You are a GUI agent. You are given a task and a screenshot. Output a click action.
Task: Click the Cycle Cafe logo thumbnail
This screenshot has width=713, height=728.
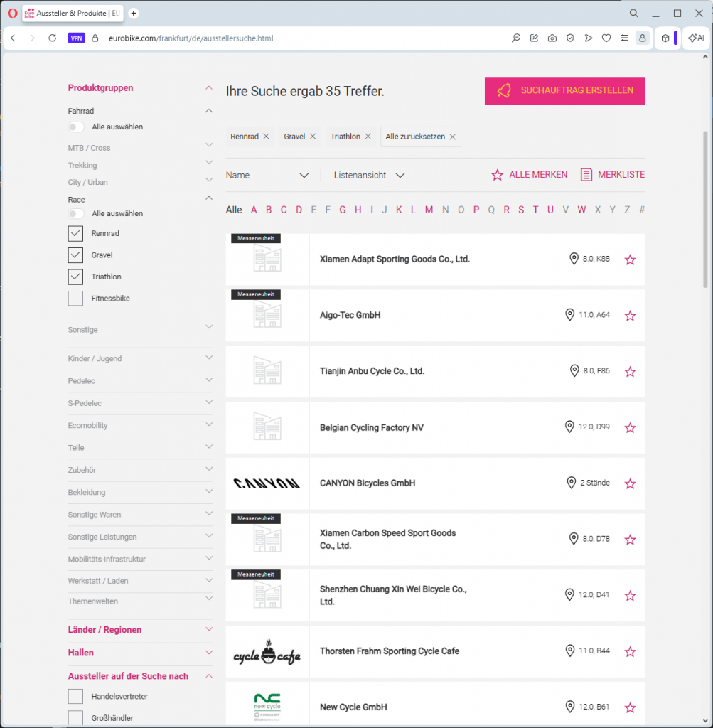click(267, 651)
